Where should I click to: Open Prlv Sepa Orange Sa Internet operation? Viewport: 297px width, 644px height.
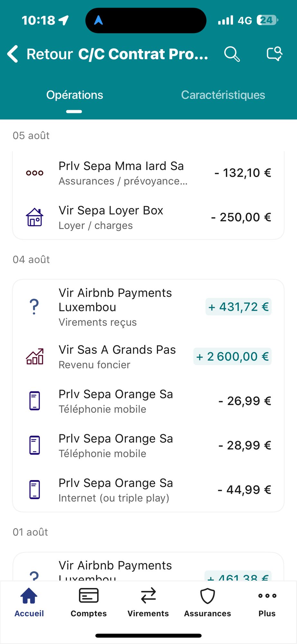coord(148,490)
